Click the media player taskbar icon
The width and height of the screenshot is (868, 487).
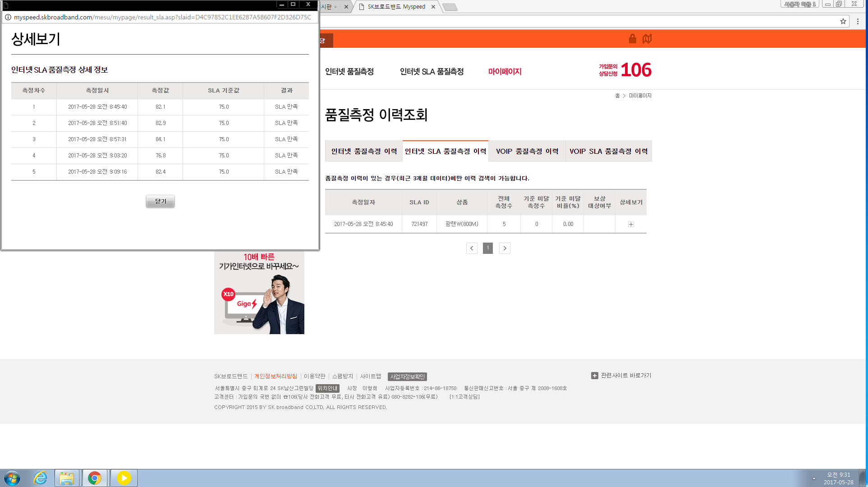tap(124, 478)
